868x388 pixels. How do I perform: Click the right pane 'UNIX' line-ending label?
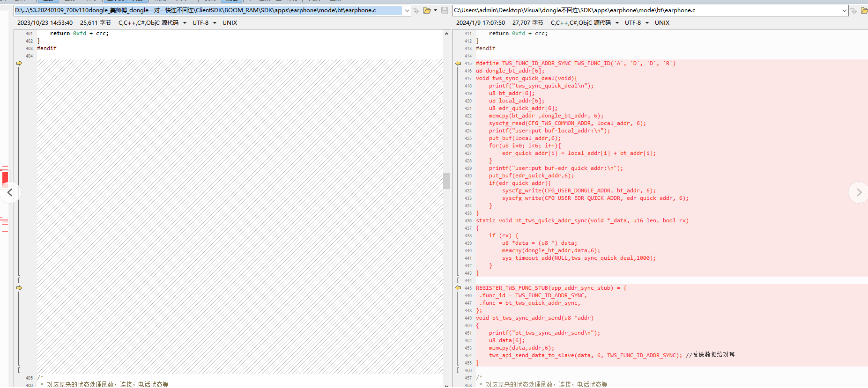tap(662, 22)
